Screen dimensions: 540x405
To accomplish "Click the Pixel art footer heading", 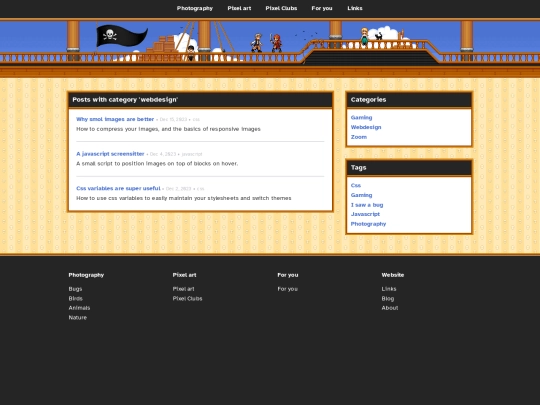I will 184,275.
